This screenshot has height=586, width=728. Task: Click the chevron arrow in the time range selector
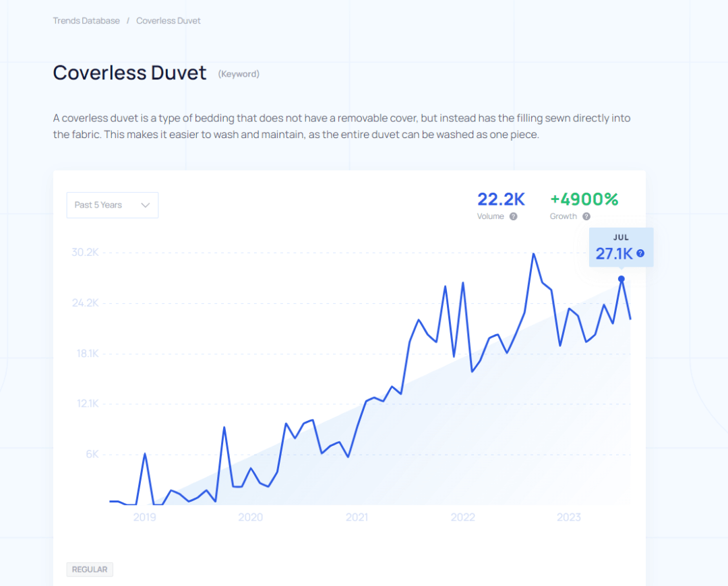point(145,205)
